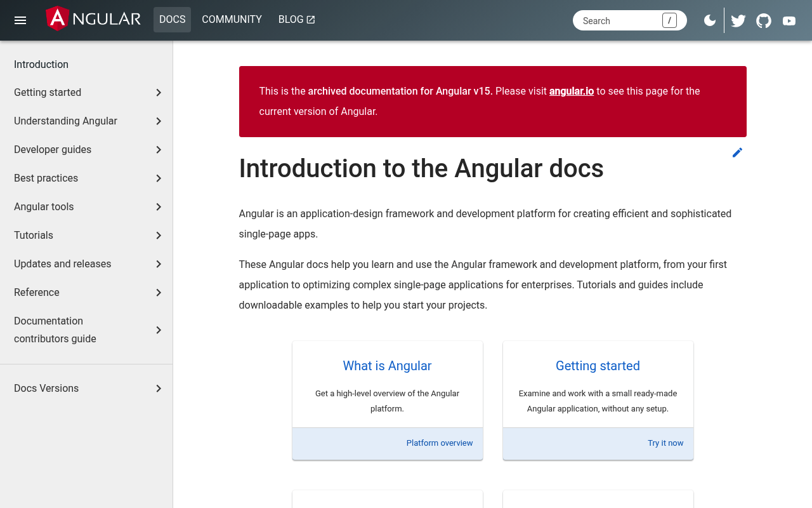Open the Best practices sidebar label
The height and width of the screenshot is (508, 812).
46,178
